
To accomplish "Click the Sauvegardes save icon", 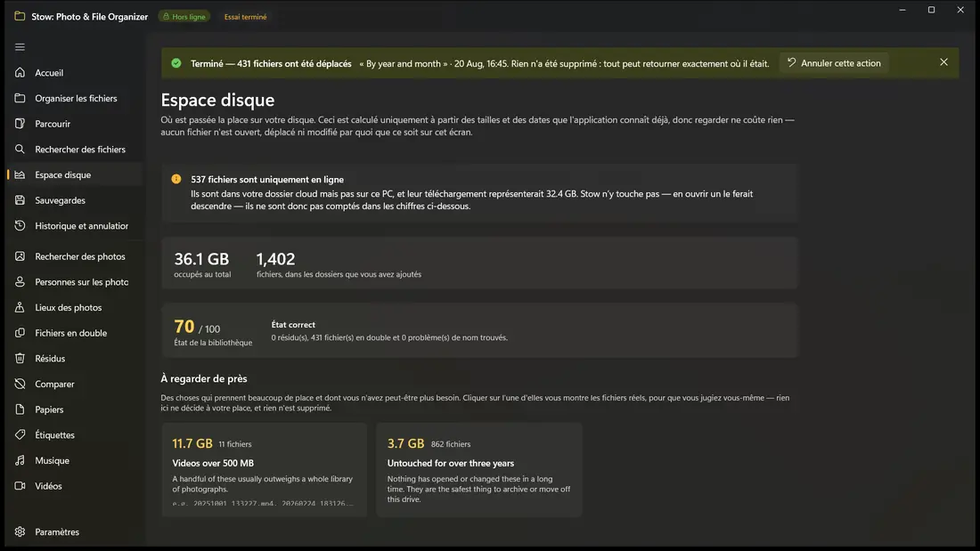I will pyautogui.click(x=20, y=200).
